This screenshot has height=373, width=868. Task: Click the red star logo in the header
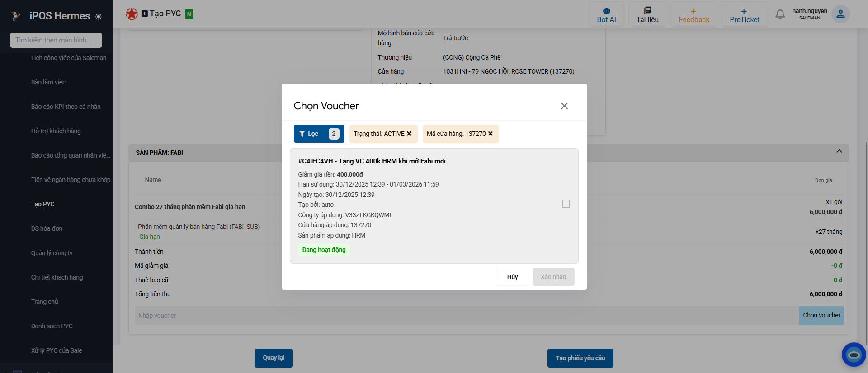(x=132, y=14)
